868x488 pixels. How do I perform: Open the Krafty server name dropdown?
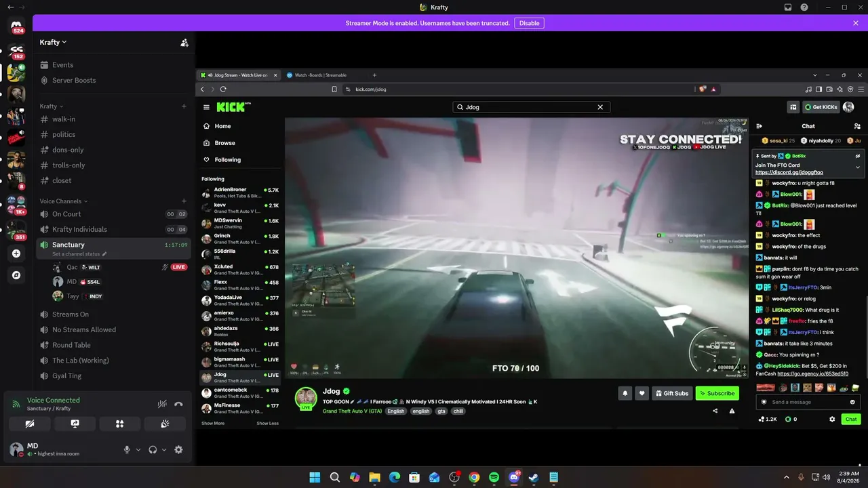pyautogui.click(x=53, y=42)
